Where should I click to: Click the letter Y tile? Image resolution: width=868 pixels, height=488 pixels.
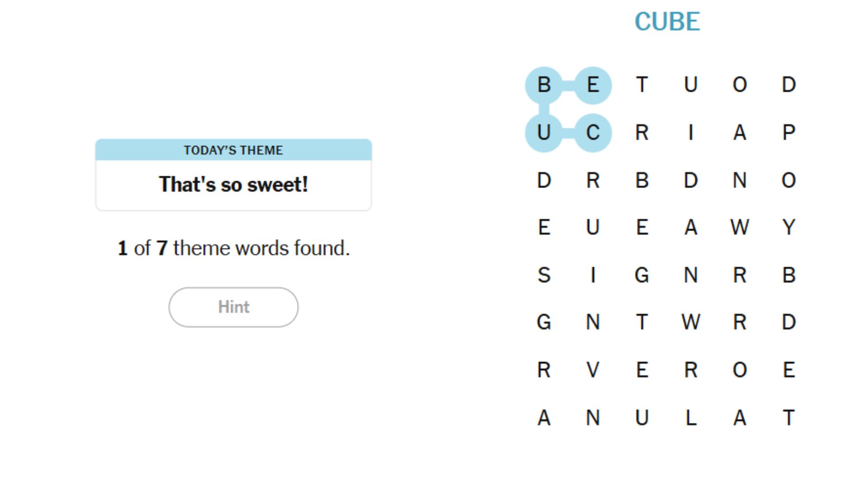click(x=788, y=227)
